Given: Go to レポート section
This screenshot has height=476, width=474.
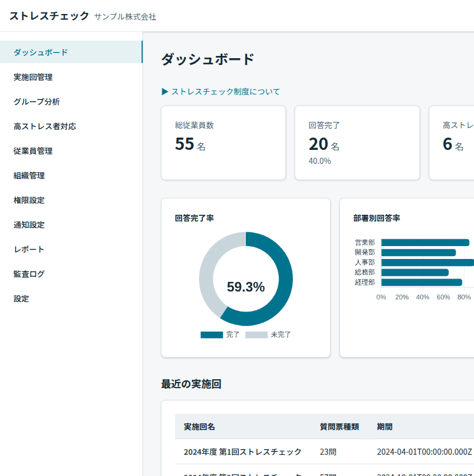Looking at the screenshot, I should pos(29,249).
